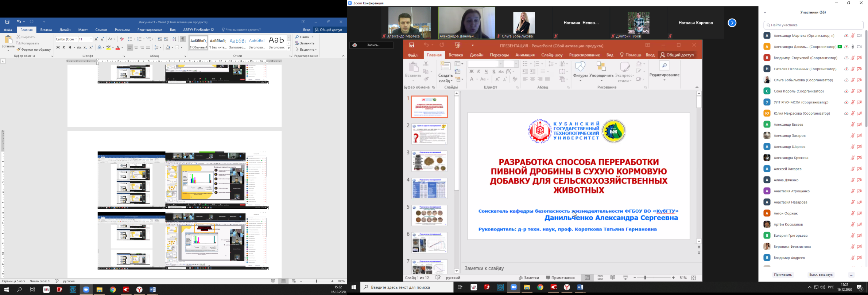Click the Найти участника search field
Screen dimensions: 868x295
point(813,25)
